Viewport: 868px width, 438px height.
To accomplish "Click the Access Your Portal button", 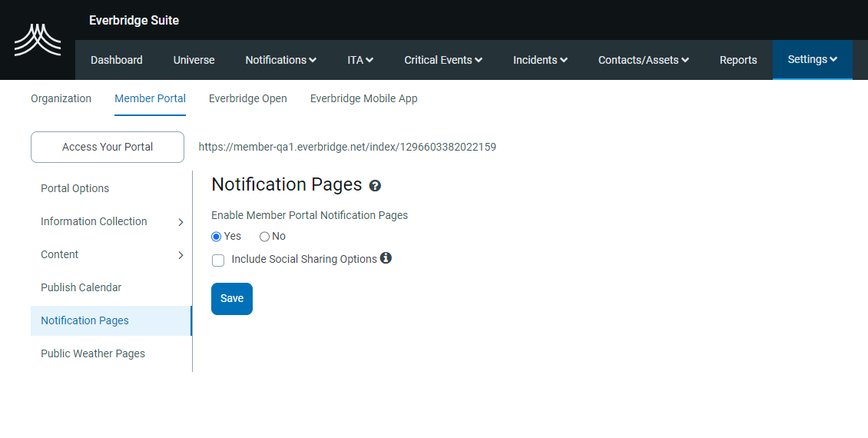I will click(x=108, y=147).
